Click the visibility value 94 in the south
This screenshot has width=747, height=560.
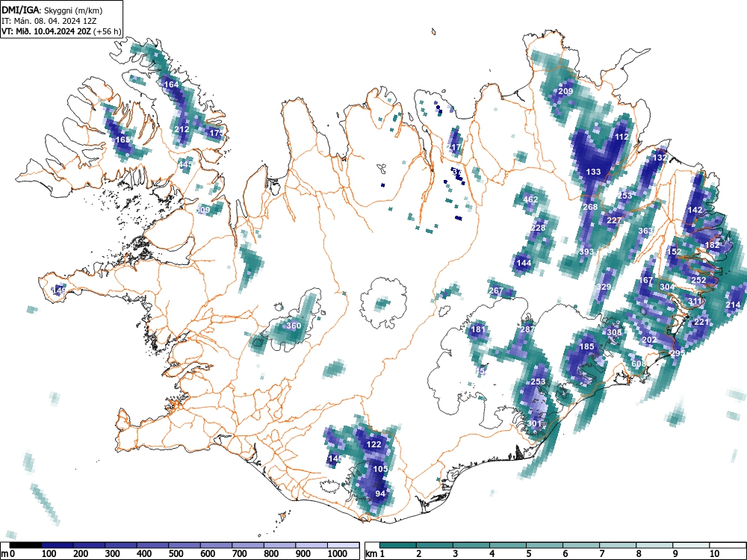point(380,494)
